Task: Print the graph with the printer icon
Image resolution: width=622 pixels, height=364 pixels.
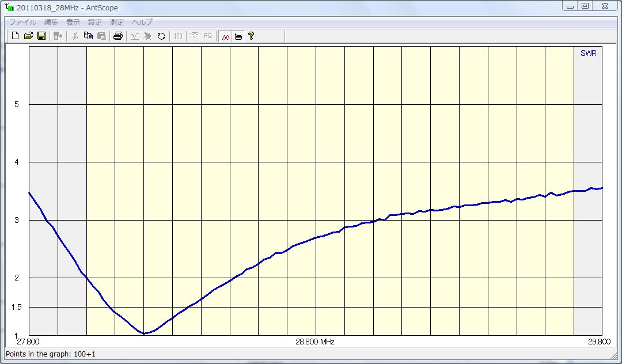Action: coord(118,36)
